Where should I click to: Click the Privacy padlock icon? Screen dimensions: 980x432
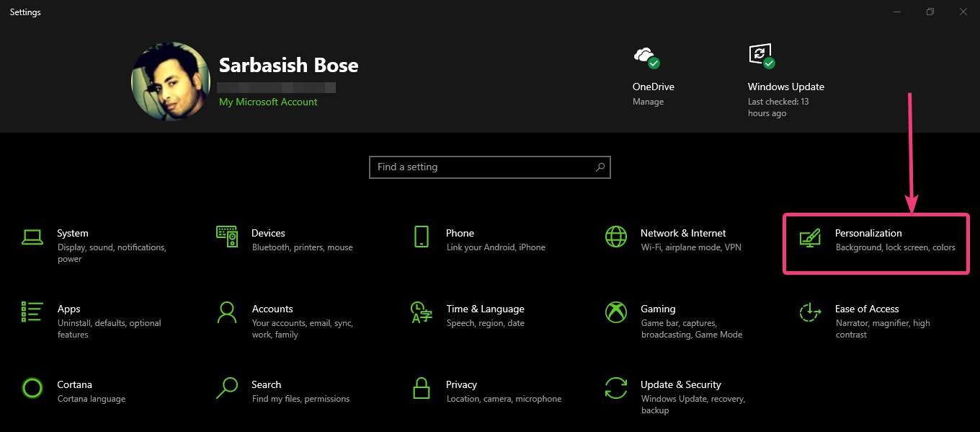[x=422, y=388]
